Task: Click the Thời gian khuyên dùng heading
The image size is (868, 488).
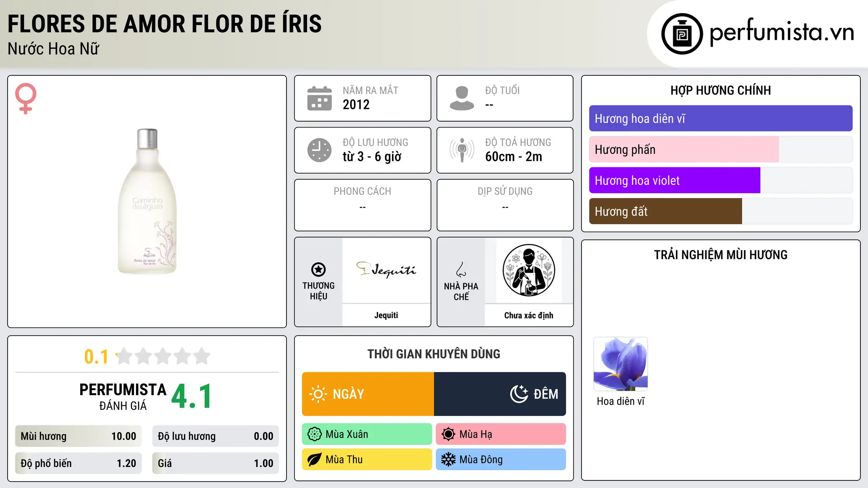Action: point(434,354)
